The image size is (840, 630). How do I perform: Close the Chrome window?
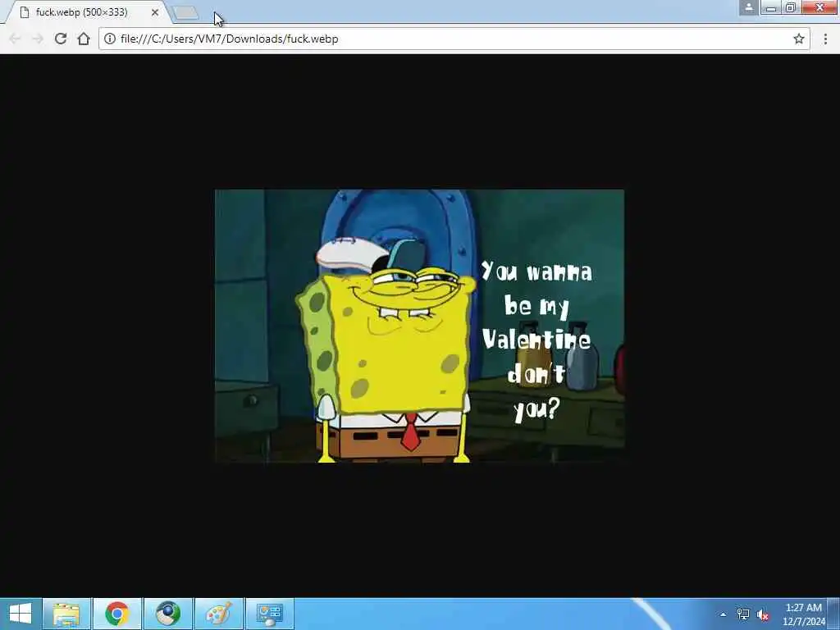pos(819,7)
